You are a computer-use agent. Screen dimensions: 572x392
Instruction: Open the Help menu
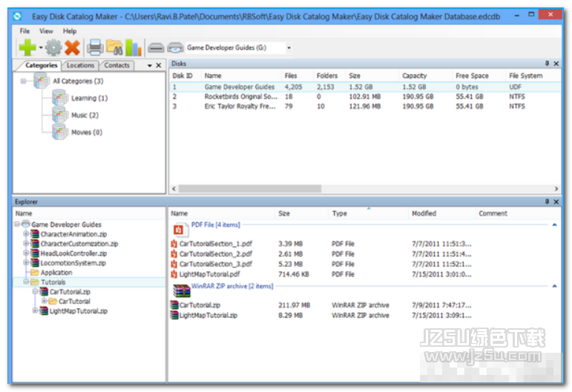[70, 31]
